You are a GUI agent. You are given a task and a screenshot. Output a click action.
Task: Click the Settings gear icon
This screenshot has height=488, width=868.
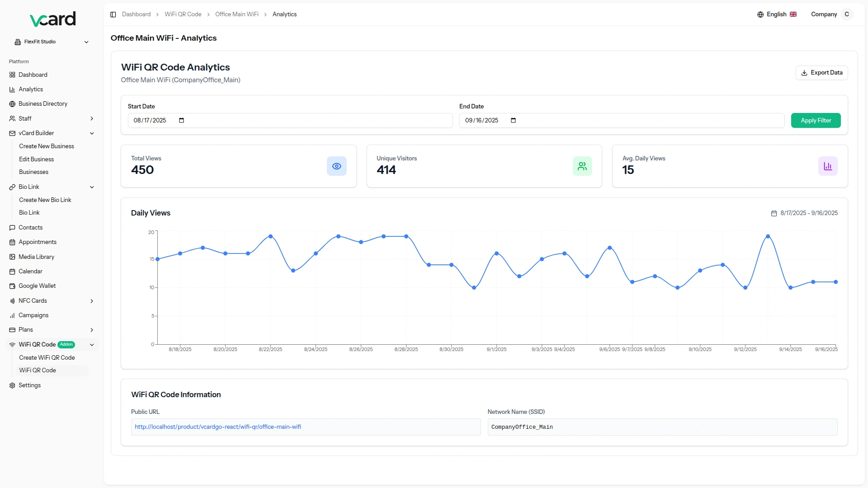(12, 385)
